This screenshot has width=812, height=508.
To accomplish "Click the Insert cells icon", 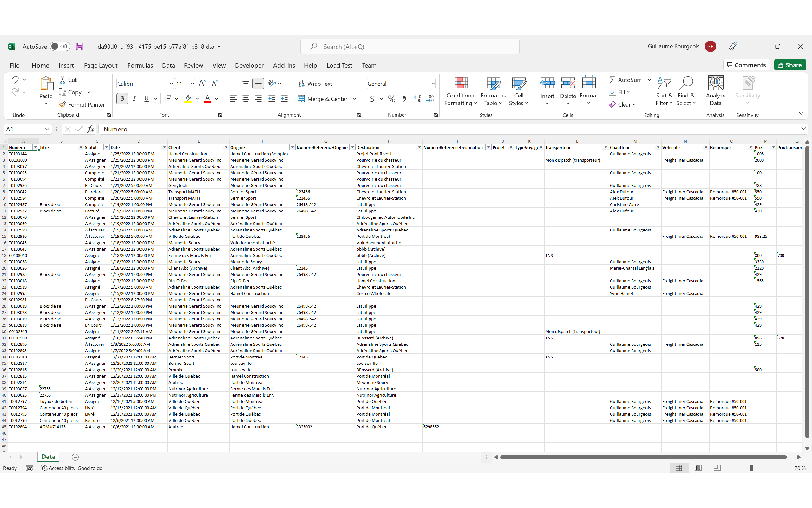I will [547, 83].
